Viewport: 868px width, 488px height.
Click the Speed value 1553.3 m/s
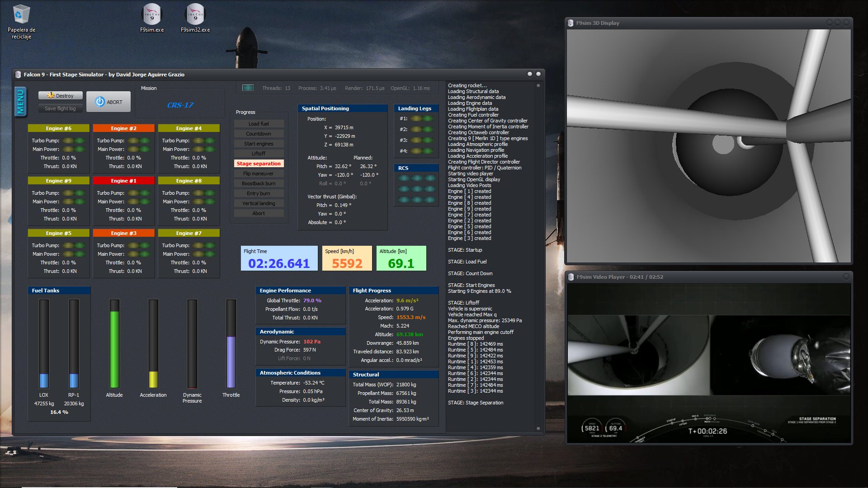click(x=411, y=317)
